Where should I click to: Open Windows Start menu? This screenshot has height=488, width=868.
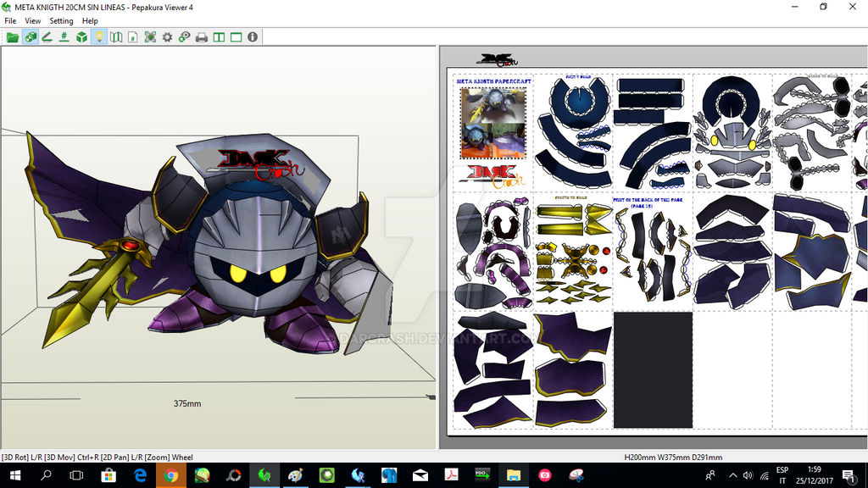point(15,475)
